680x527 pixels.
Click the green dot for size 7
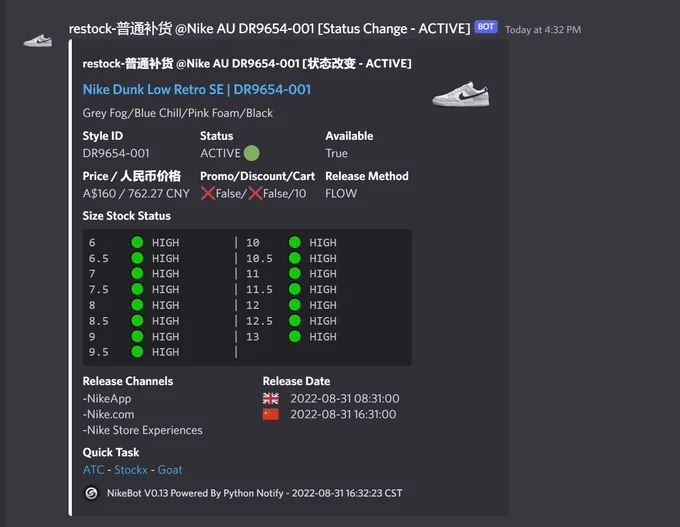coord(137,273)
